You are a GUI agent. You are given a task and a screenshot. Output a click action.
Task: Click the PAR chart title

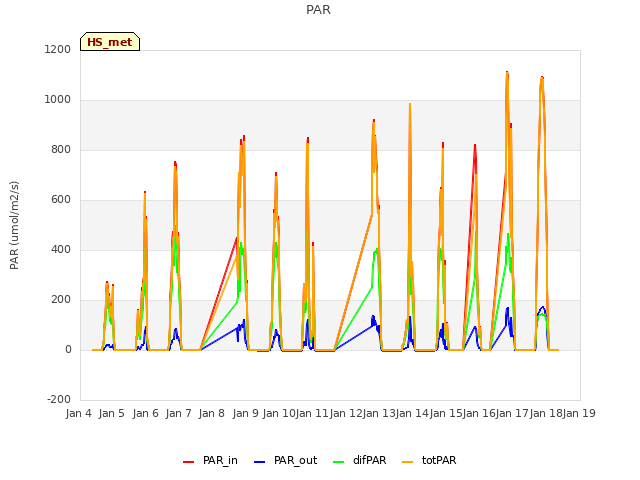pos(318,9)
